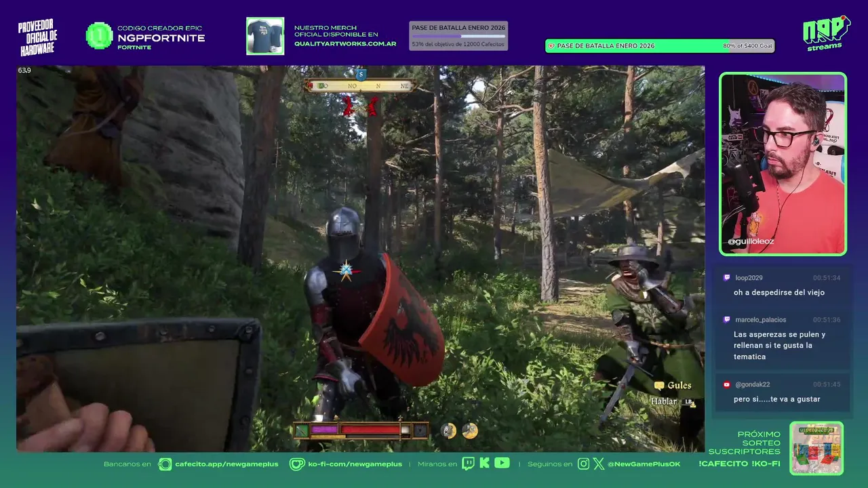Click the 00:51:45 chat timestamp

point(827,384)
